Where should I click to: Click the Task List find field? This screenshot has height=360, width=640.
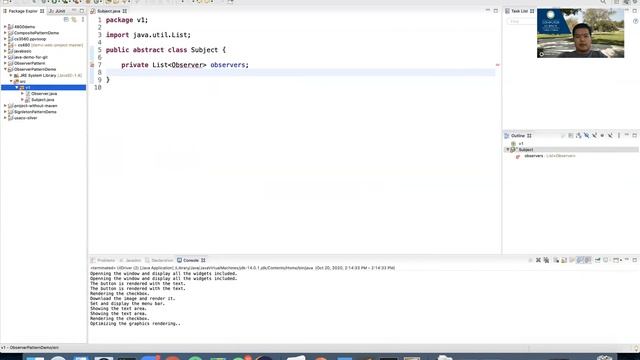pyautogui.click(x=522, y=21)
